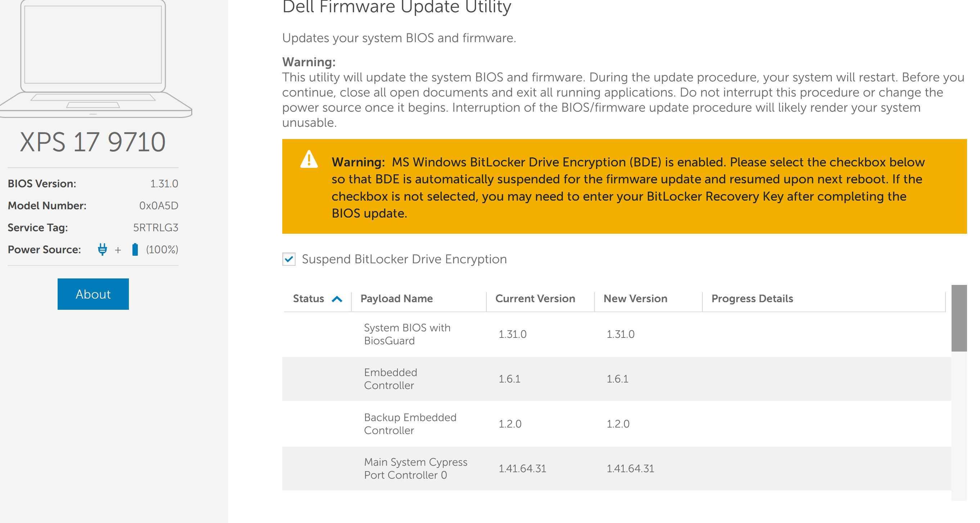Click the New Version column header
Screen dimensions: 980x523
point(635,299)
